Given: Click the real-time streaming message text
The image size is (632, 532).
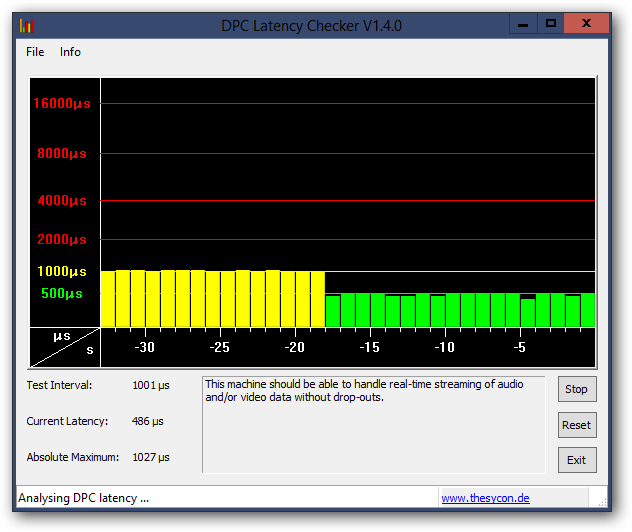Looking at the screenshot, I should (364, 391).
